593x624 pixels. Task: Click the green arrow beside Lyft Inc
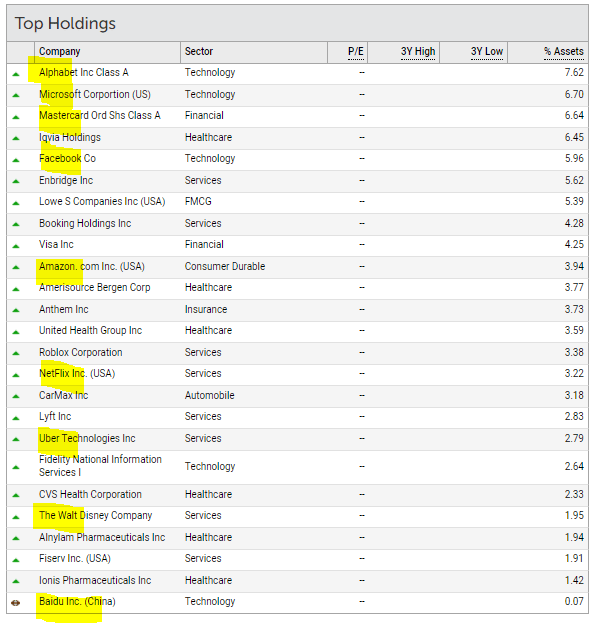[16, 418]
